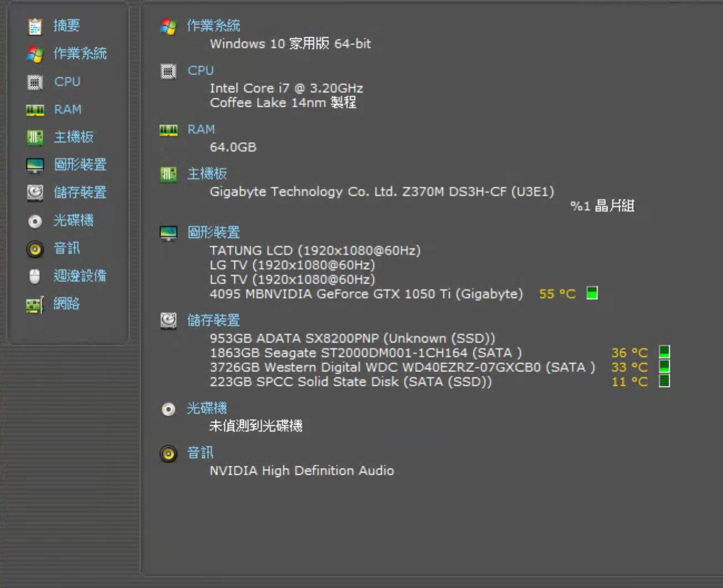Open the CPU heading link in summary panel
Screen dimensions: 723x588
200,71
